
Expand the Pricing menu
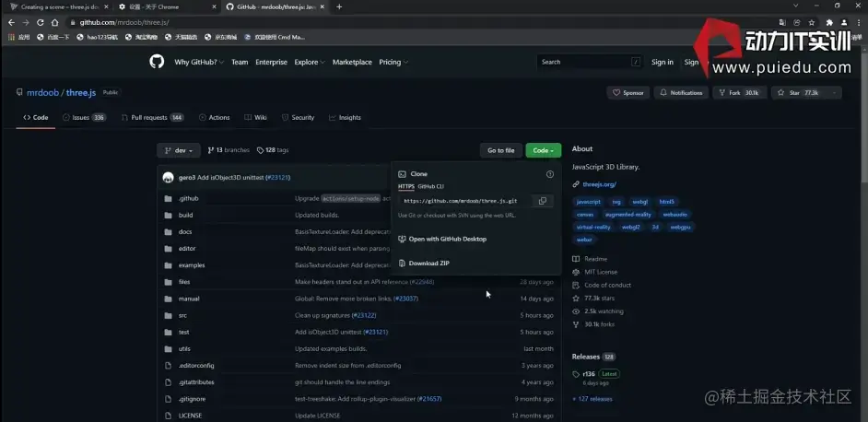[393, 62]
